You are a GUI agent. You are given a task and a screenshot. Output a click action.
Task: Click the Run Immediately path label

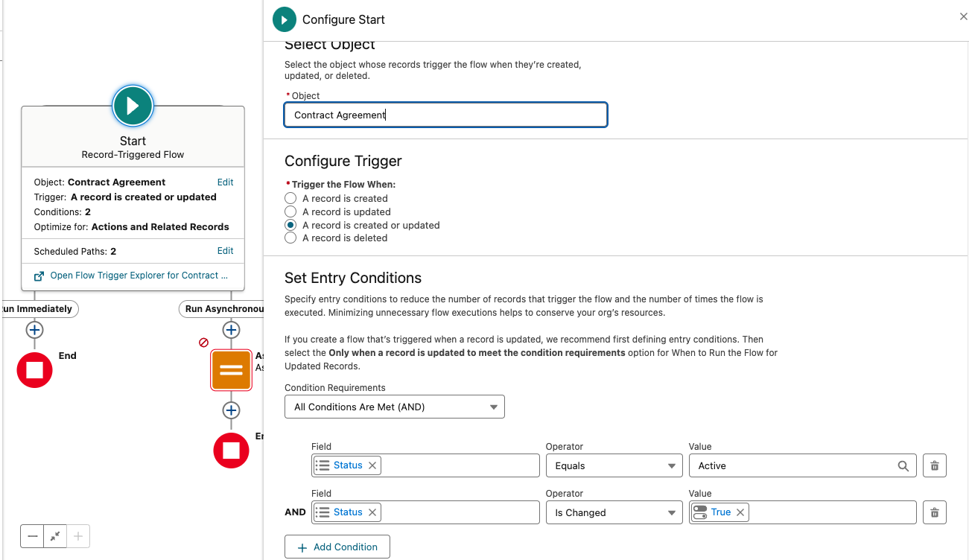point(37,309)
